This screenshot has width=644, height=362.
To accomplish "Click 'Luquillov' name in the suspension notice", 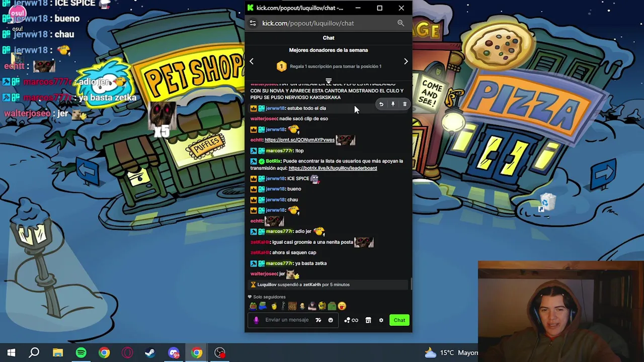I will tap(267, 285).
